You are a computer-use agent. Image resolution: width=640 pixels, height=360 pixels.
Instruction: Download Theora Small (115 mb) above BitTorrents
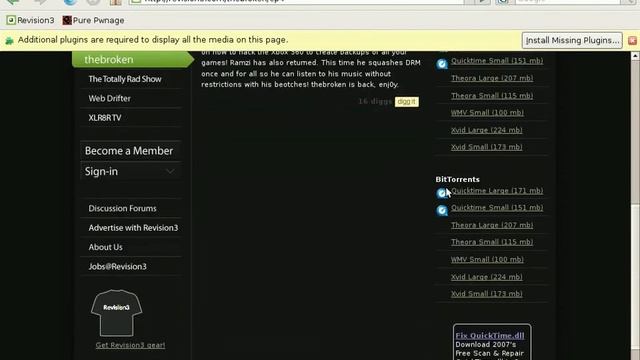click(x=492, y=96)
